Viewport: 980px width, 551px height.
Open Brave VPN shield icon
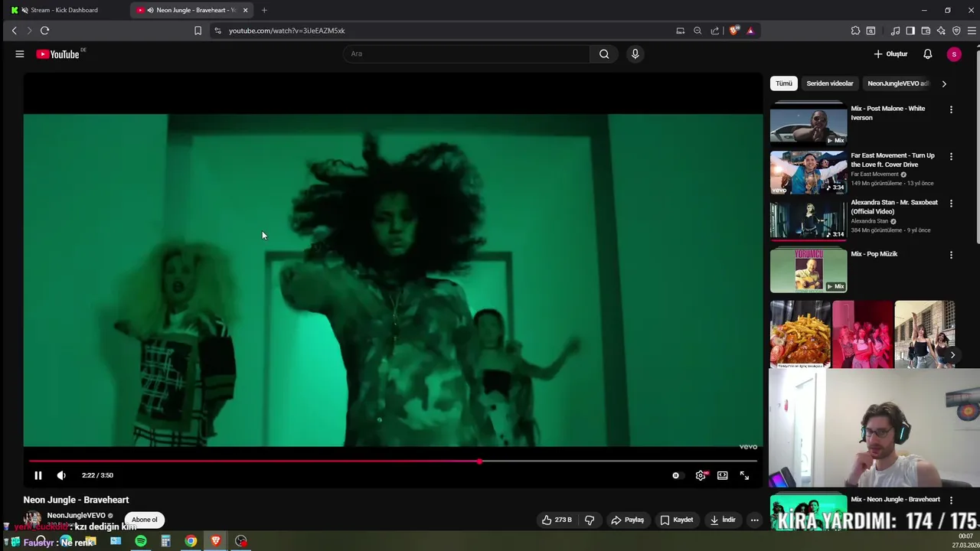pos(956,31)
